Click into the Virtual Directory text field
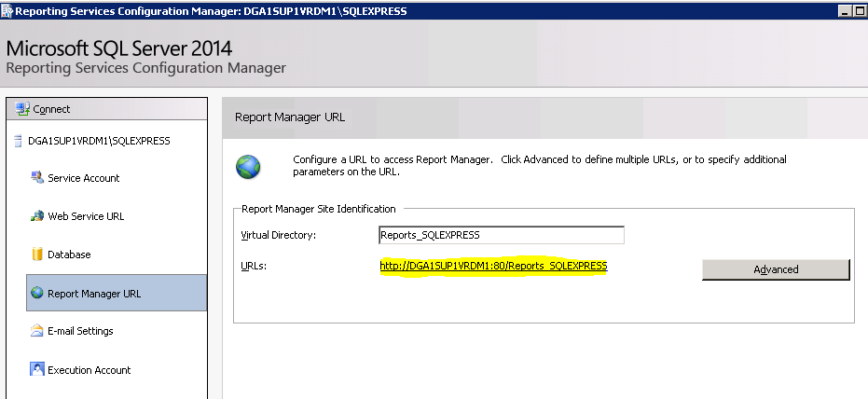This screenshot has height=399, width=868. pos(502,235)
